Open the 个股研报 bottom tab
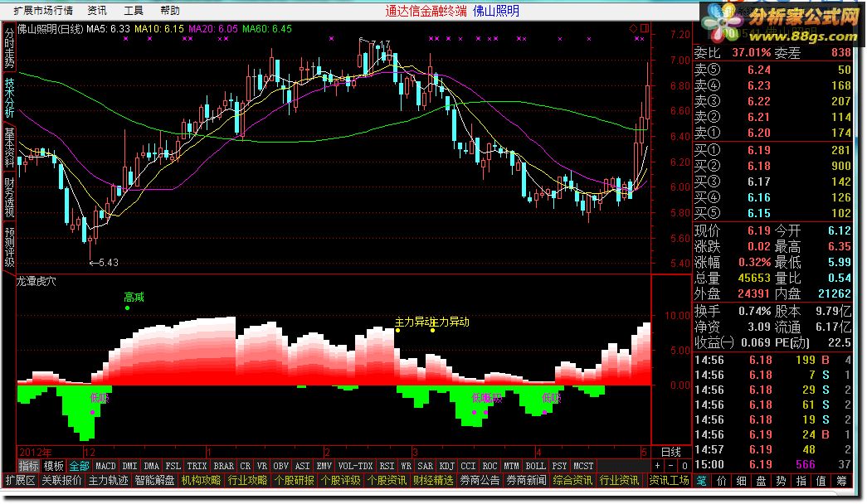Viewport: 867px width, 504px height. [295, 480]
